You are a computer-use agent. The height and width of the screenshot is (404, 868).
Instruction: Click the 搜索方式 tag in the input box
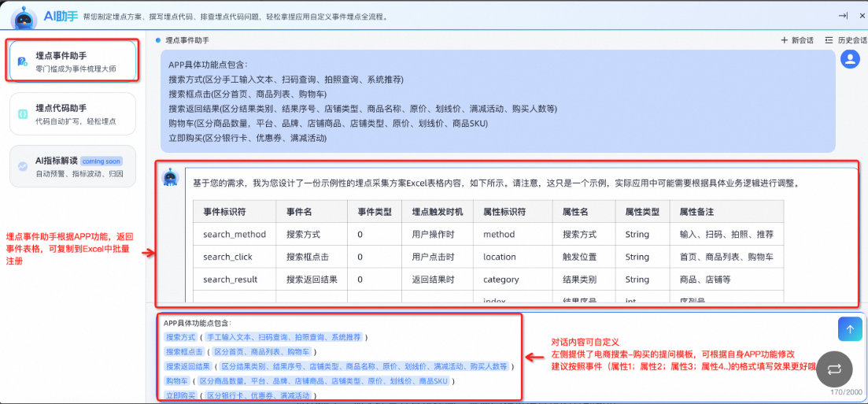click(180, 337)
